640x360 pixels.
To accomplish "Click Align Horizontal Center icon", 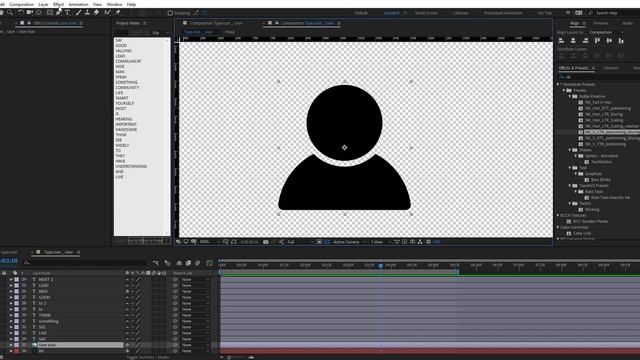I will [x=573, y=40].
